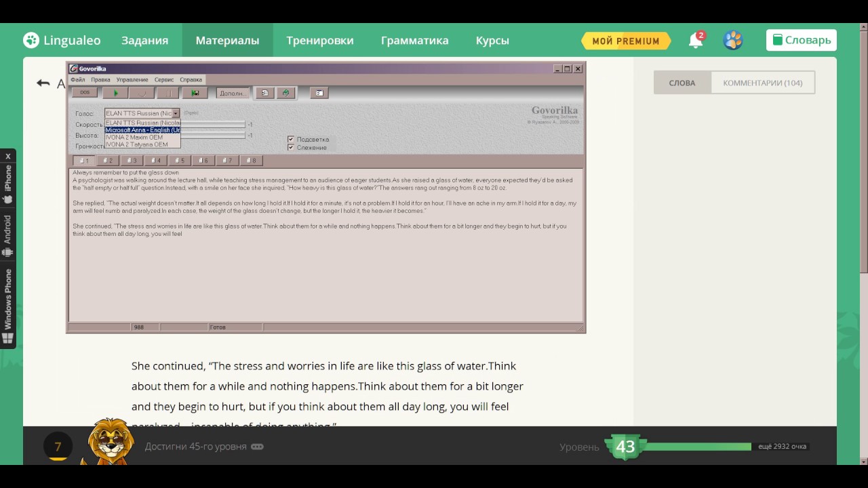Go back with the left arrow icon
The width and height of the screenshot is (868, 488).
[43, 83]
